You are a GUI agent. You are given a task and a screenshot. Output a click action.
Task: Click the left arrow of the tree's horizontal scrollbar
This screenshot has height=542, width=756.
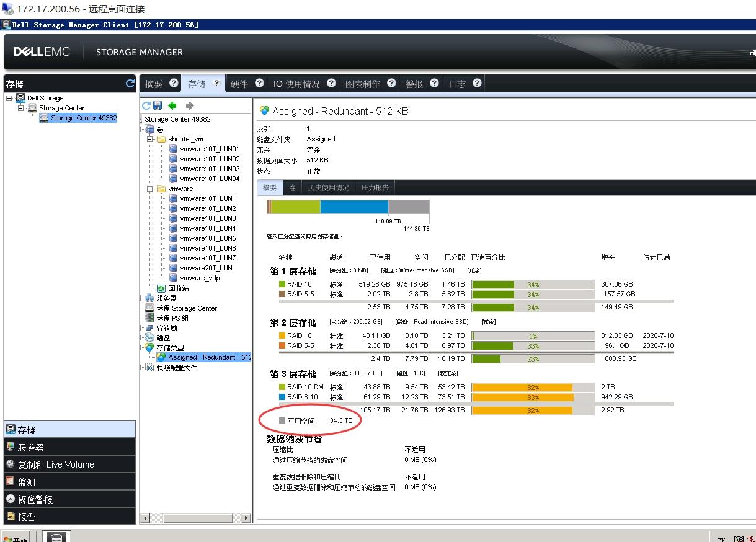pos(146,518)
